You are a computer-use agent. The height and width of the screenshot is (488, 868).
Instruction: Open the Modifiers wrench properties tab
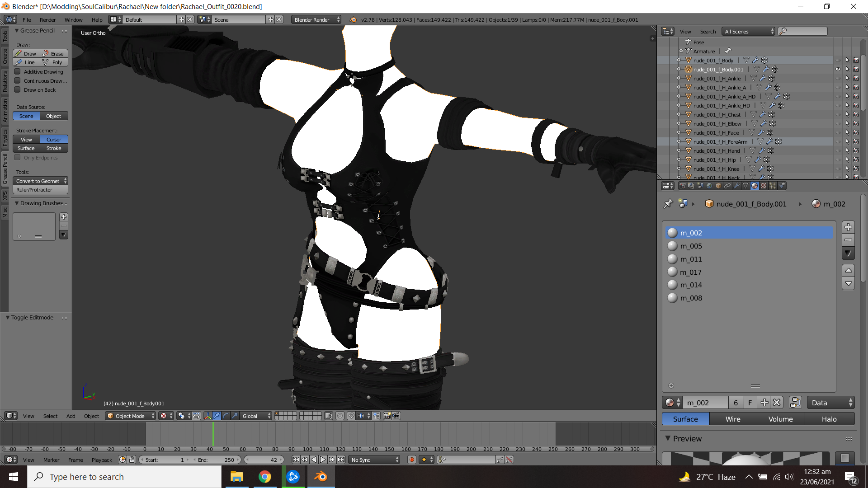[x=736, y=186]
